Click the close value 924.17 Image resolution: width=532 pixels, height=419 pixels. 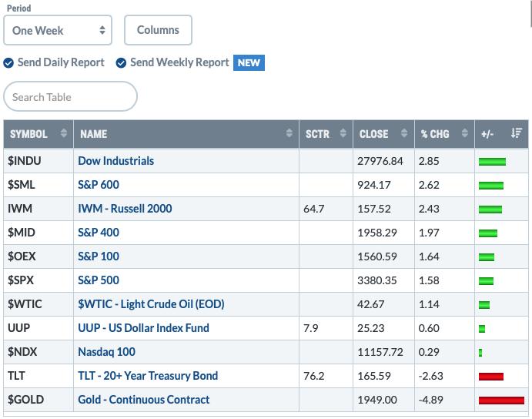374,185
